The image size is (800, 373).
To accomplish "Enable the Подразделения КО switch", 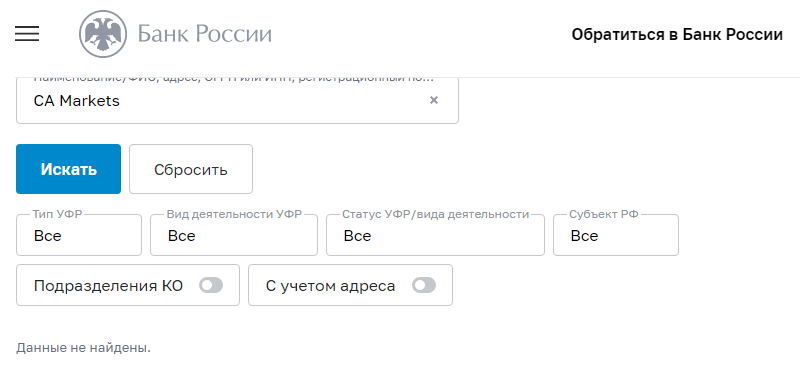I will point(211,286).
